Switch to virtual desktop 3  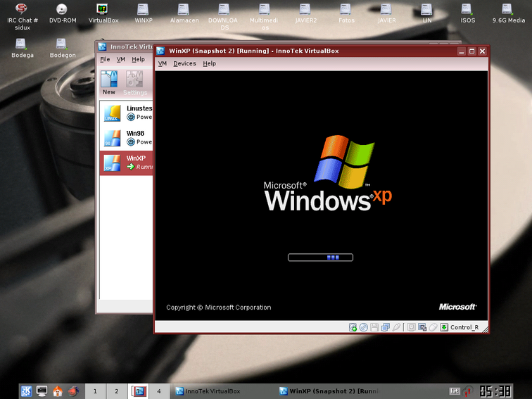click(x=138, y=391)
